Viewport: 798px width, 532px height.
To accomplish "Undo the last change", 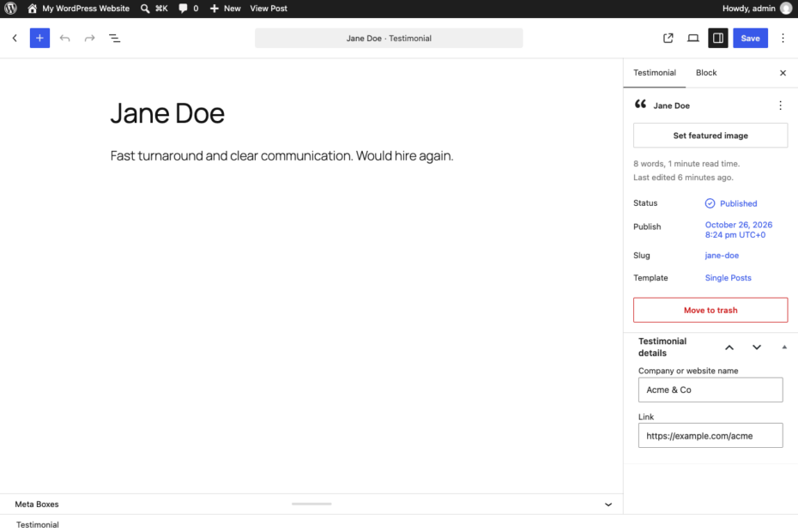I will coord(64,38).
